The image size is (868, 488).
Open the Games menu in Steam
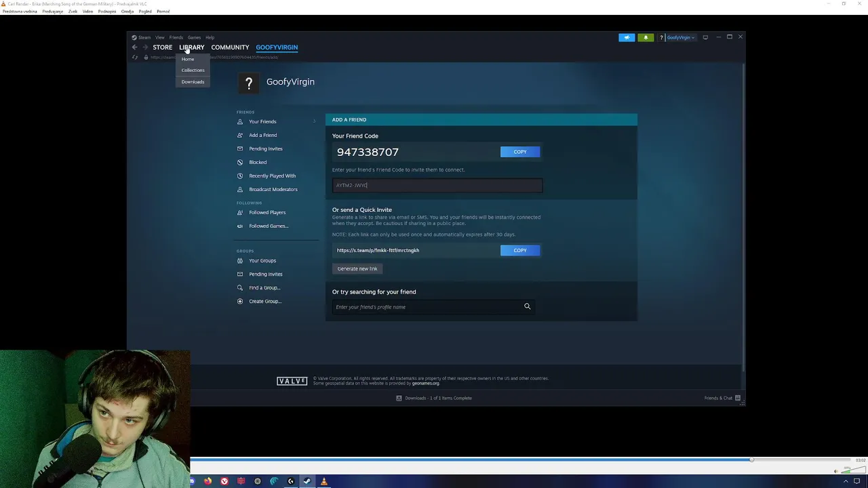pyautogui.click(x=194, y=37)
